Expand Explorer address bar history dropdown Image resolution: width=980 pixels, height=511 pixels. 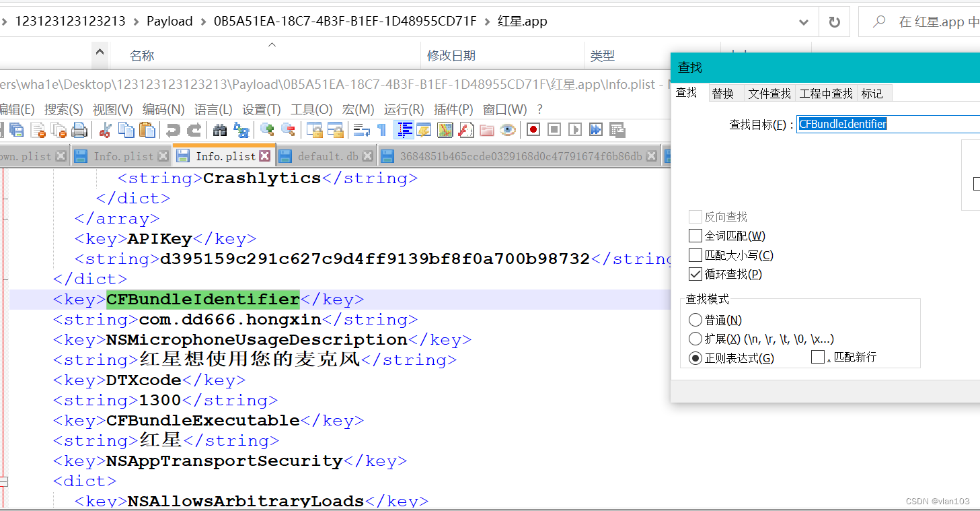(803, 22)
